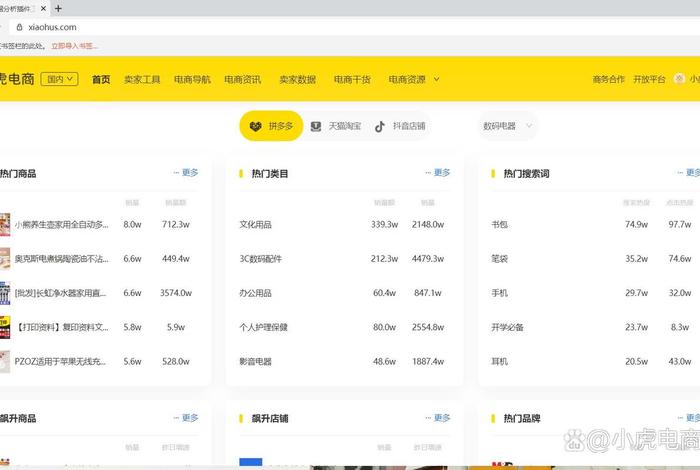Open the 卖家数据 nav item
This screenshot has width=700, height=470.
(297, 79)
